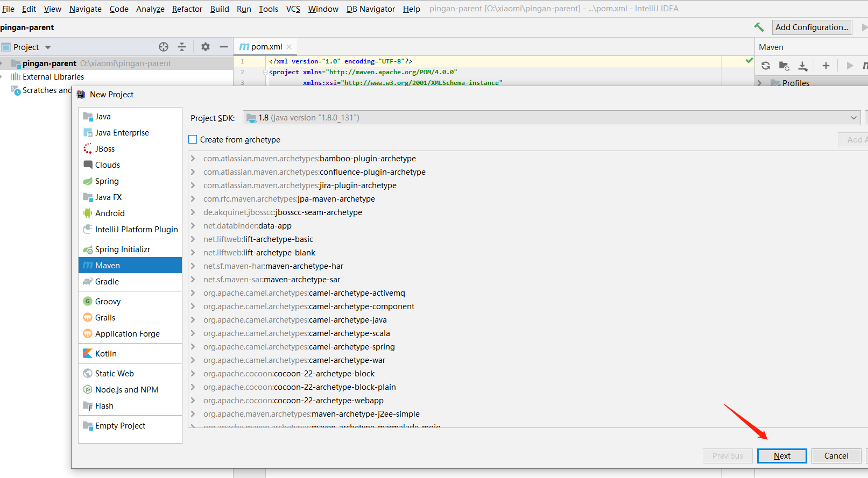This screenshot has height=478, width=868.
Task: Choose Android project type
Action: click(130, 213)
